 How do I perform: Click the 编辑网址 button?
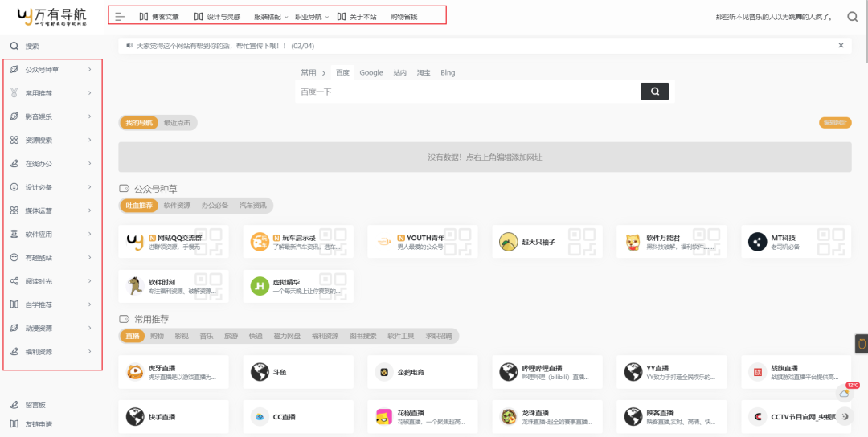tap(835, 123)
